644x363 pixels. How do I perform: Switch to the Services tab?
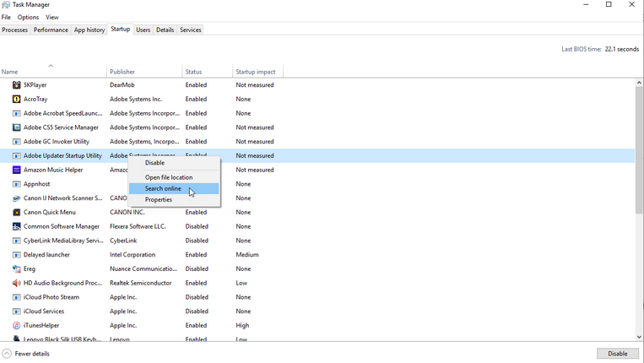tap(191, 30)
